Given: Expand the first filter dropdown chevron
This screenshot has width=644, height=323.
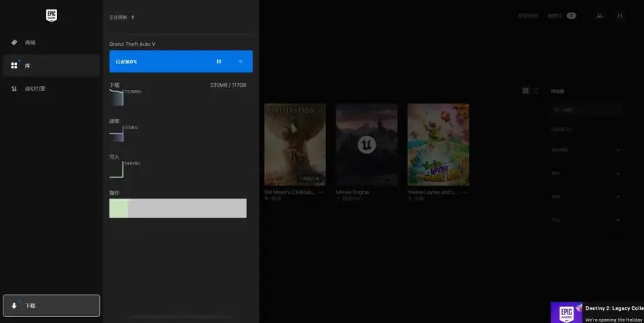Looking at the screenshot, I should point(618,150).
